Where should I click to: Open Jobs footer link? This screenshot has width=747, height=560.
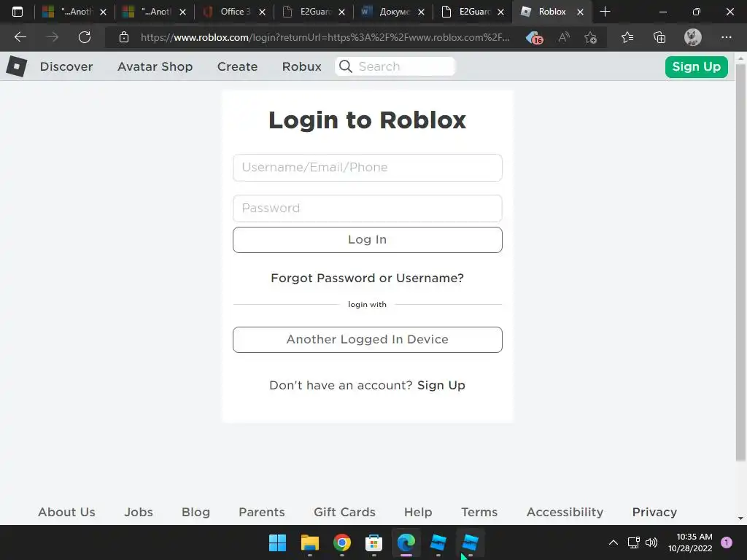click(x=139, y=512)
